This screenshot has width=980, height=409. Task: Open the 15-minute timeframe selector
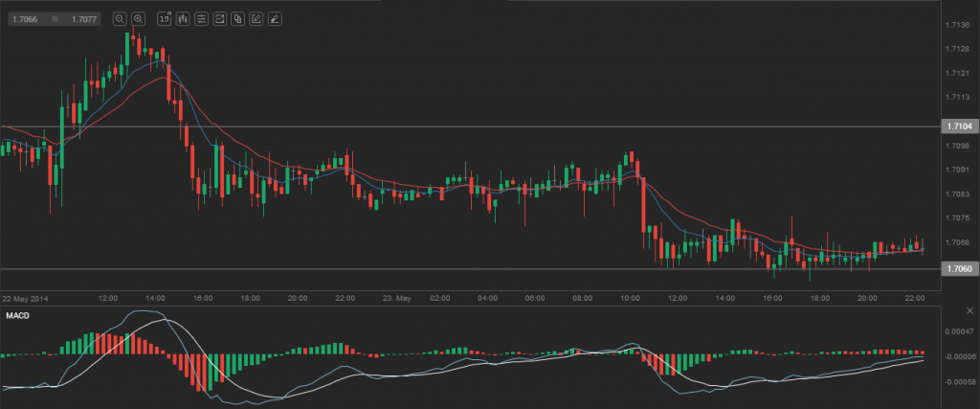pos(164,18)
